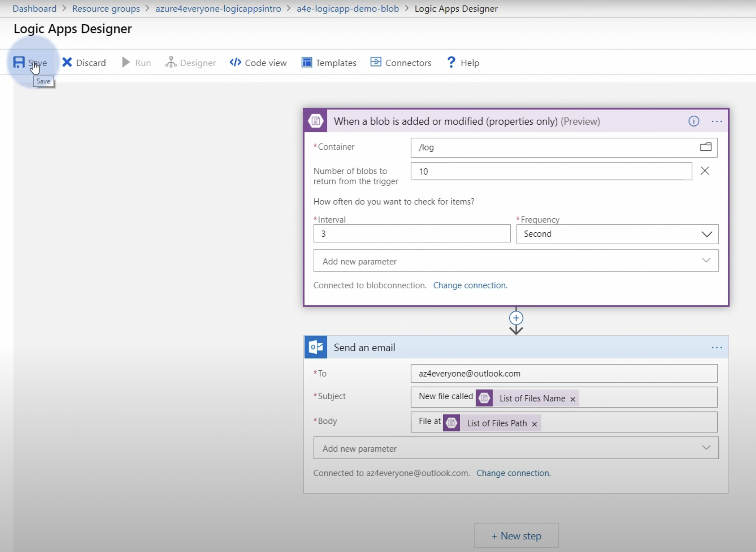The width and height of the screenshot is (756, 552).
Task: Open the Connectors list
Action: tap(401, 63)
